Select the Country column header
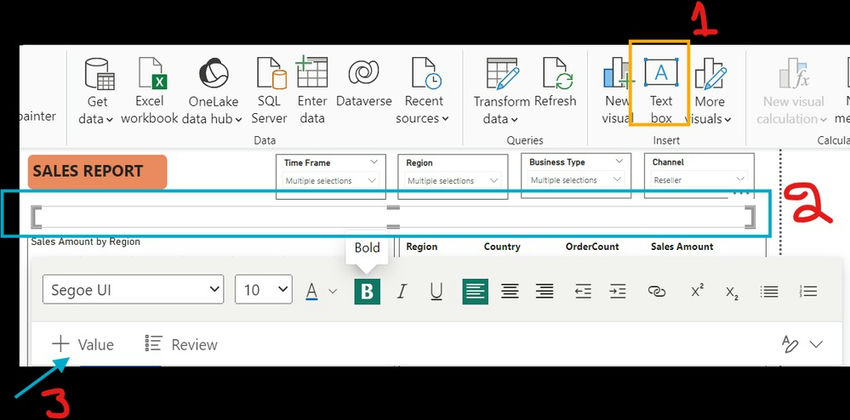The width and height of the screenshot is (850, 420). tap(502, 247)
